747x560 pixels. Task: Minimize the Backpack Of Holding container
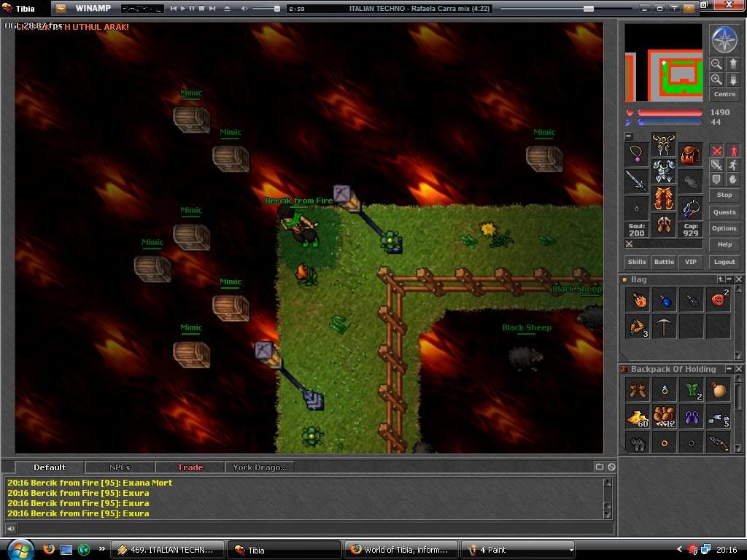[729, 369]
